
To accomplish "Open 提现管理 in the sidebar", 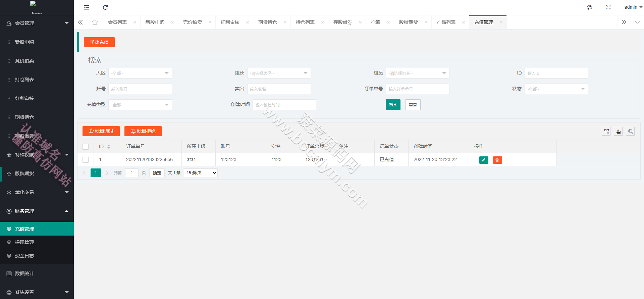I will pos(37,242).
